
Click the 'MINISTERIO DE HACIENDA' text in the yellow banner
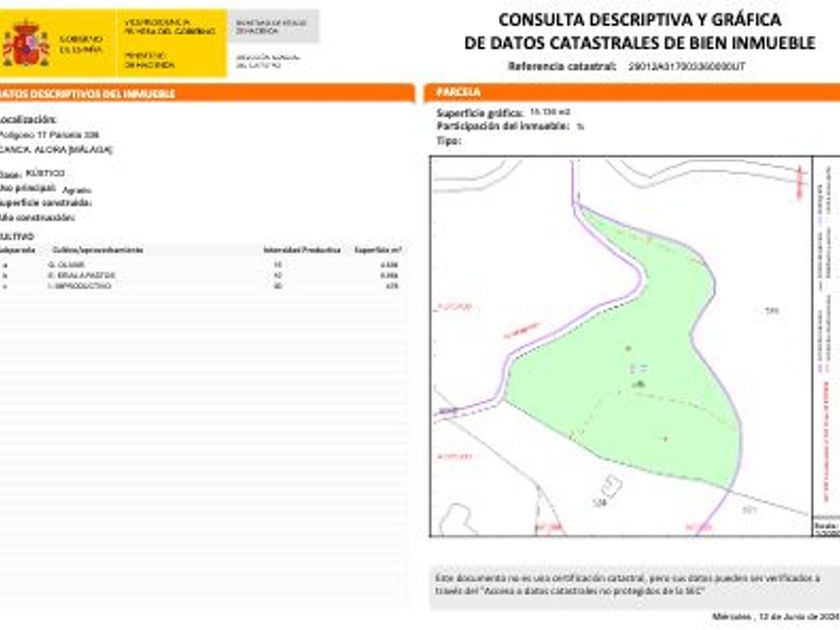150,60
